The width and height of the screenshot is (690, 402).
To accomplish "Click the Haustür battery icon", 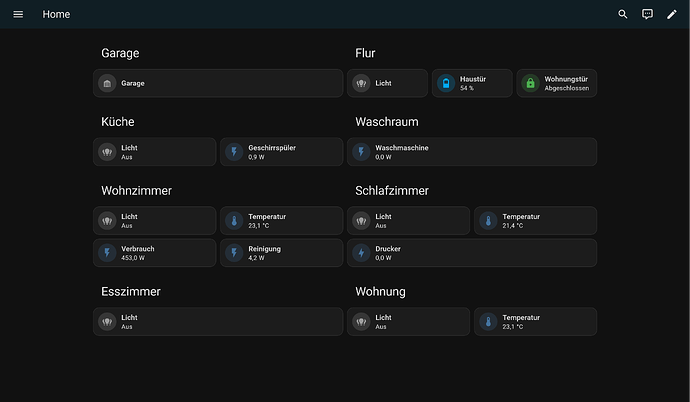I will (x=445, y=83).
